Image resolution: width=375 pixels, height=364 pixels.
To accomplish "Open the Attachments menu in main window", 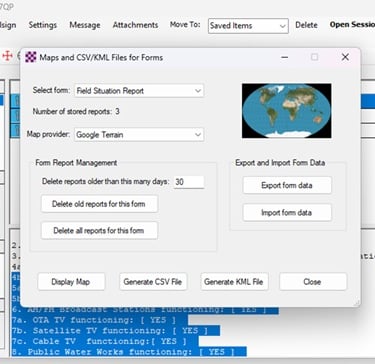I will [x=135, y=25].
